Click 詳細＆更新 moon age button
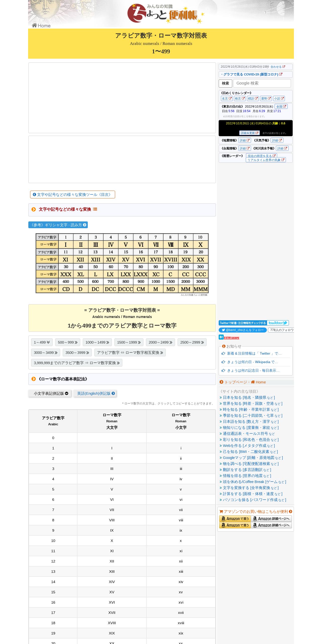322x644 pixels. [249, 133]
